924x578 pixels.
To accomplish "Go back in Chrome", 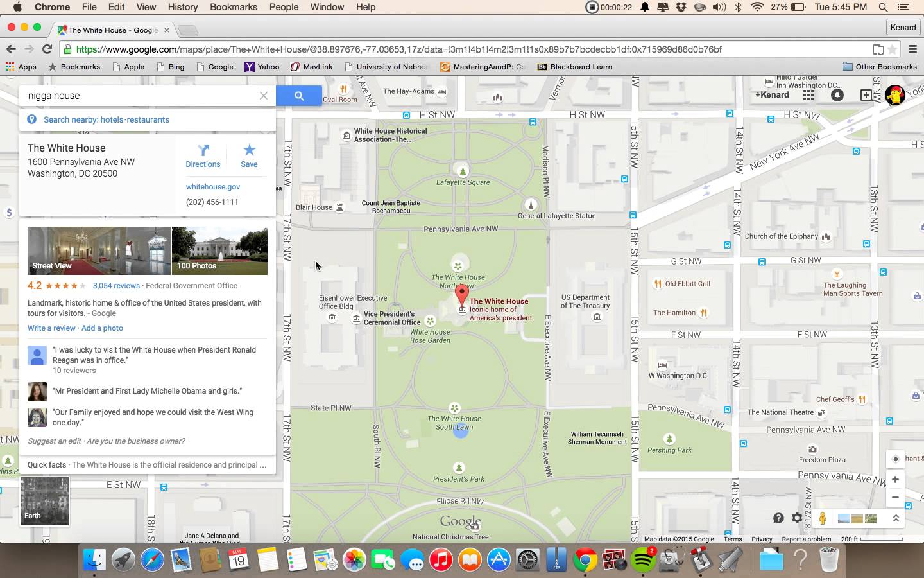I will click(x=11, y=49).
